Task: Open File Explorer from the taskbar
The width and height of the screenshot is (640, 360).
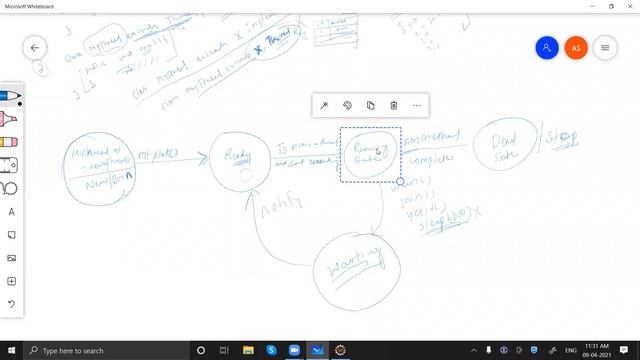Action: point(248,351)
